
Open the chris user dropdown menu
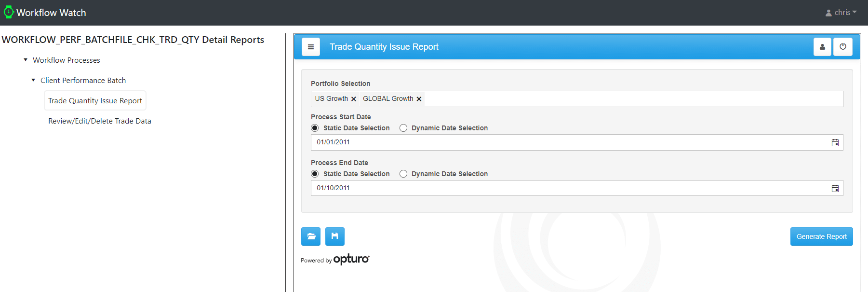pos(841,13)
